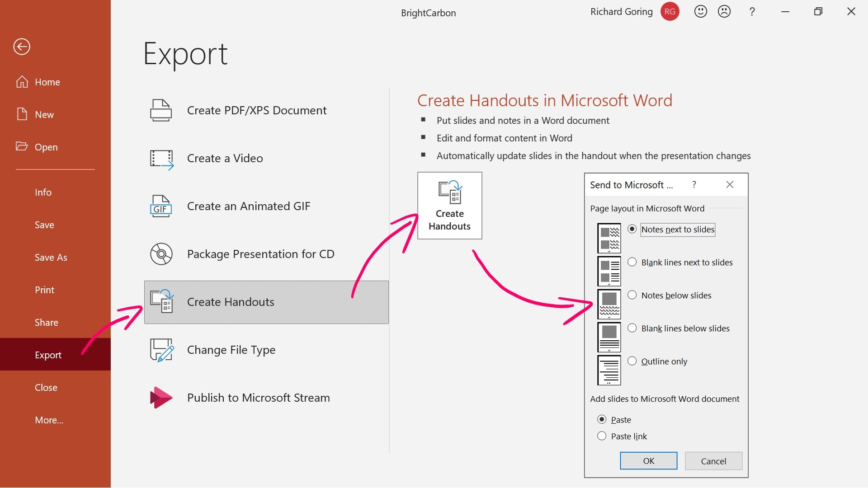868x488 pixels.
Task: Click the smiley feedback icon in title bar
Action: [700, 11]
